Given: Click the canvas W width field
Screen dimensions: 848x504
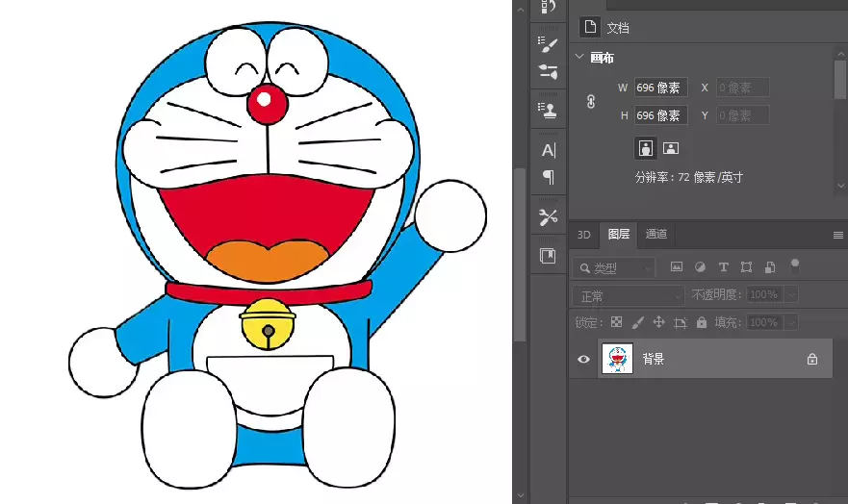Looking at the screenshot, I should point(660,88).
